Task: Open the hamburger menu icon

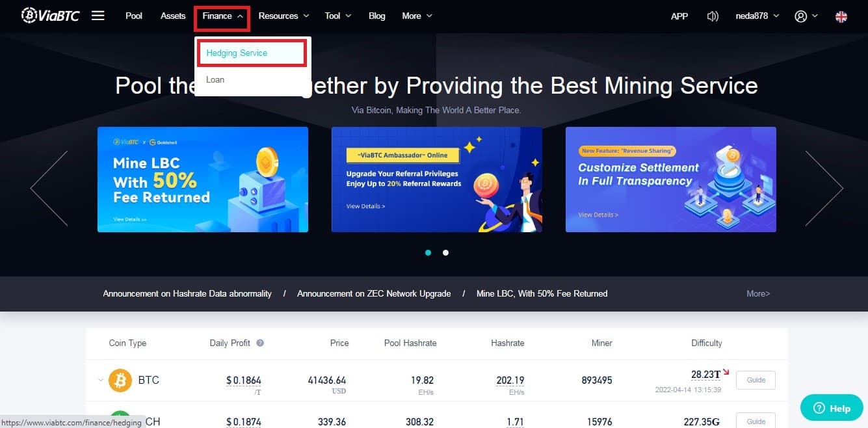Action: tap(98, 16)
